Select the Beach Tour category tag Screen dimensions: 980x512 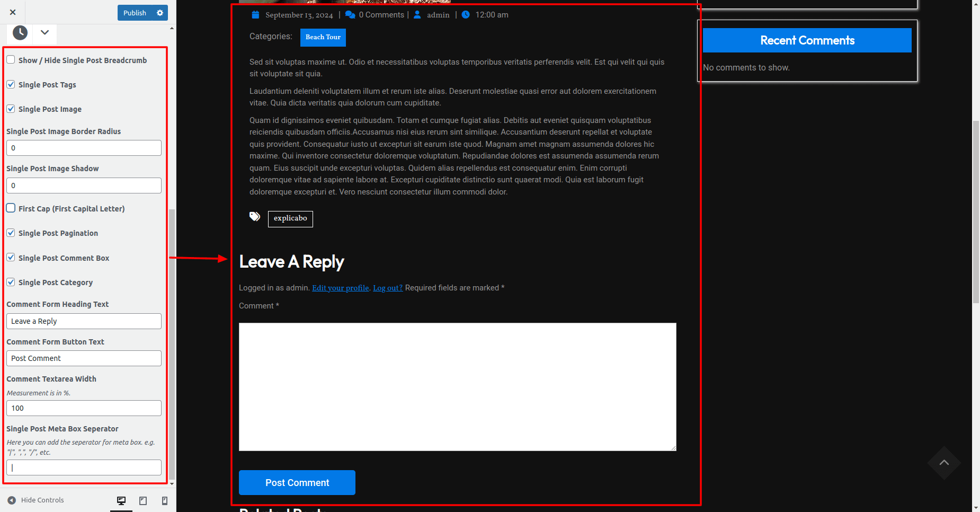click(323, 37)
